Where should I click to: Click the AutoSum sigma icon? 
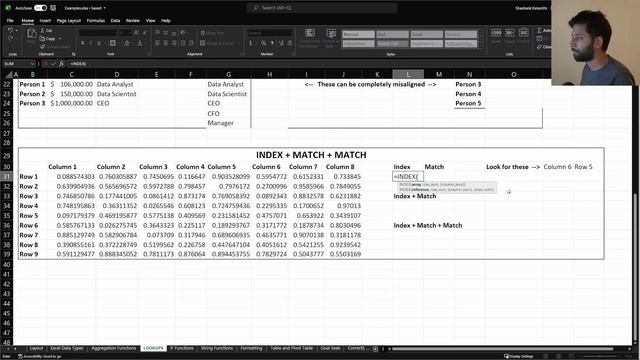pyautogui.click(x=539, y=31)
